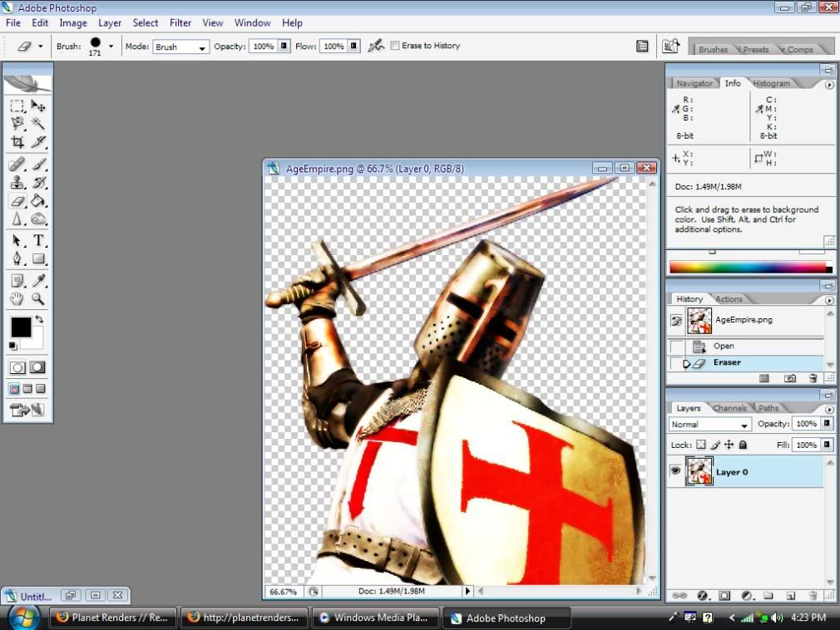Pick the Path Selection arrow tool
Image resolution: width=840 pixels, height=630 pixels.
pos(17,240)
